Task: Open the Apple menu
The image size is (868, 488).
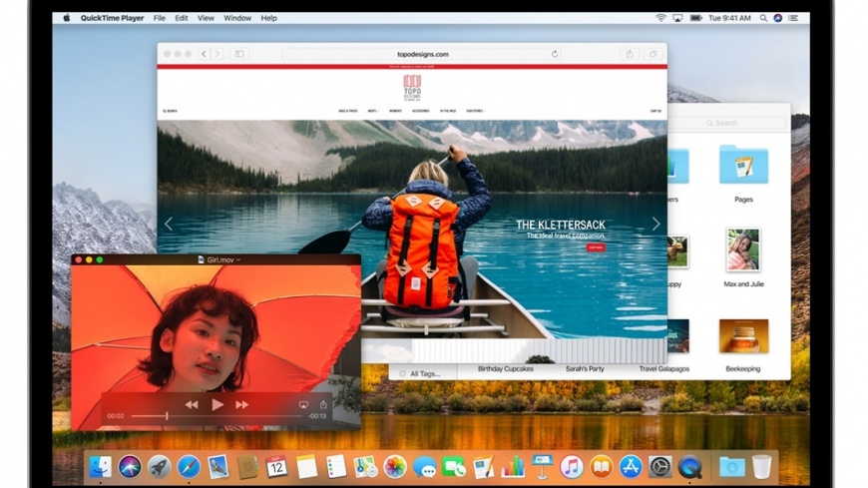Action: [67, 18]
